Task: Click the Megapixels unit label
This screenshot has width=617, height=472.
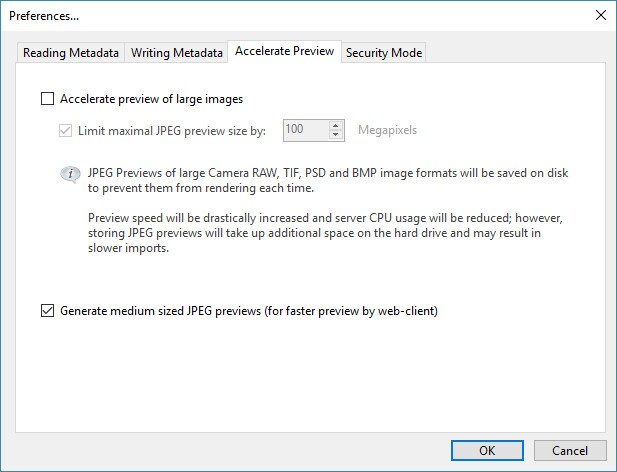Action: pos(387,130)
